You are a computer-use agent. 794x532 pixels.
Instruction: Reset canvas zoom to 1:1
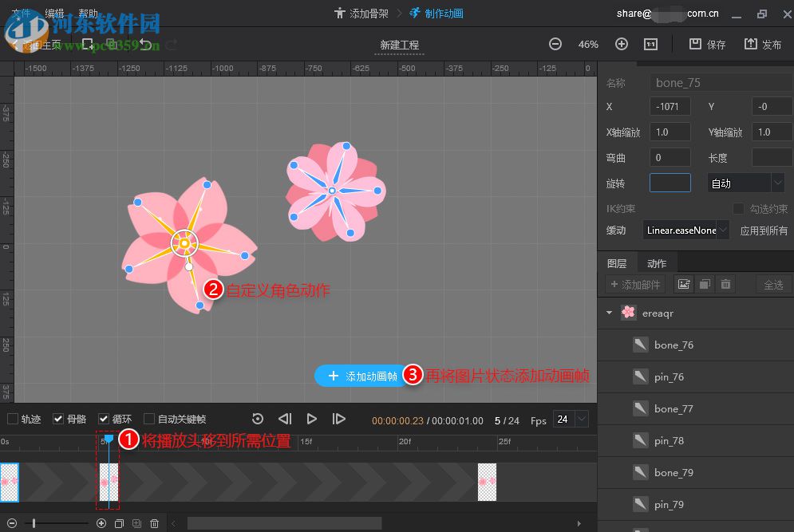coord(651,45)
